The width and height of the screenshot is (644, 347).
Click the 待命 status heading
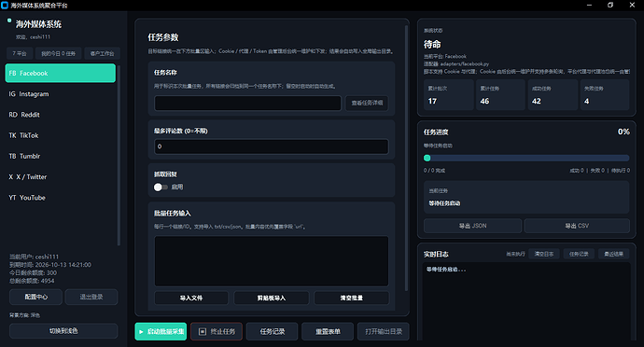pyautogui.click(x=432, y=45)
